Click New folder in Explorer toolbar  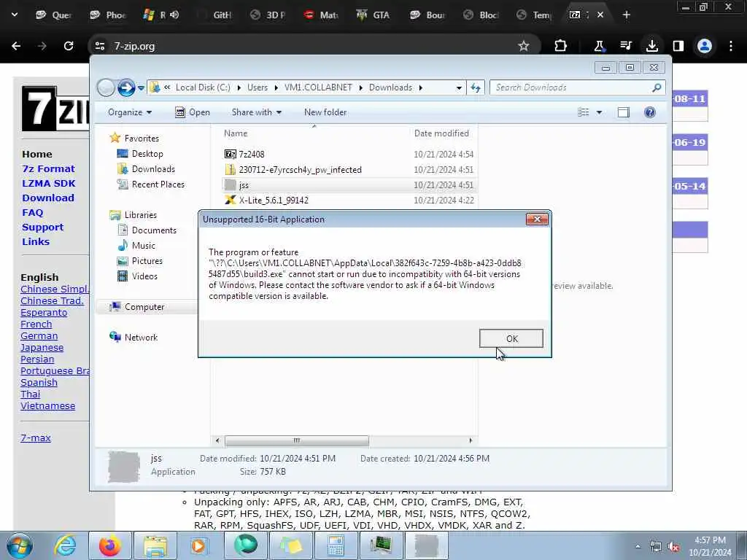tap(325, 112)
